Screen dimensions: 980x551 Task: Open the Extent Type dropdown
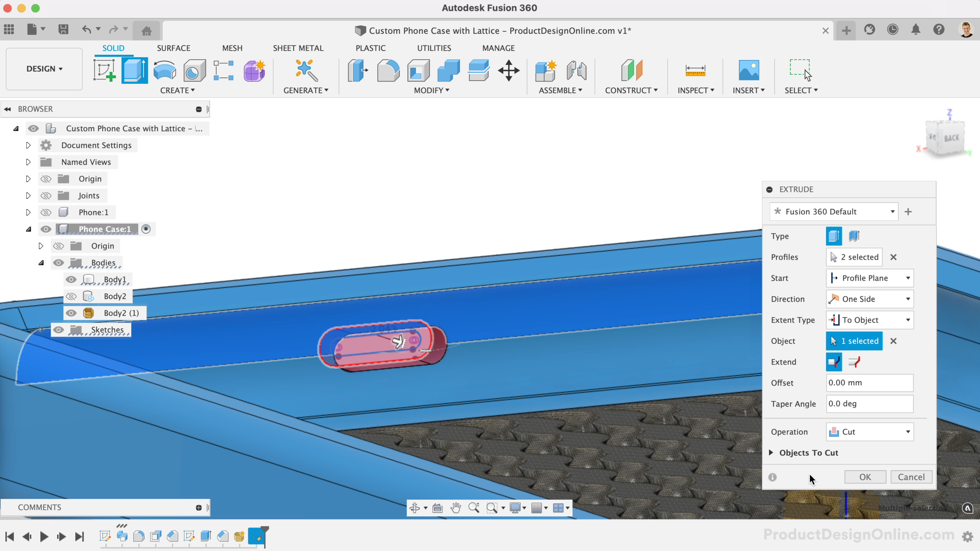[869, 320]
